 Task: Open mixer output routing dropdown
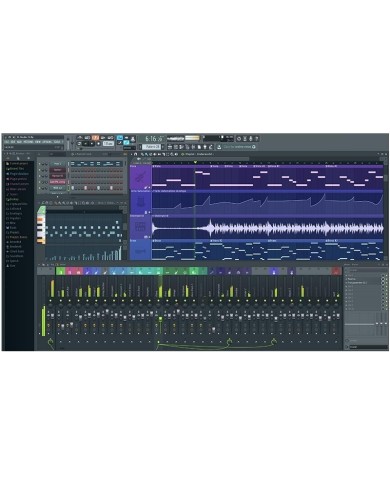(368, 347)
